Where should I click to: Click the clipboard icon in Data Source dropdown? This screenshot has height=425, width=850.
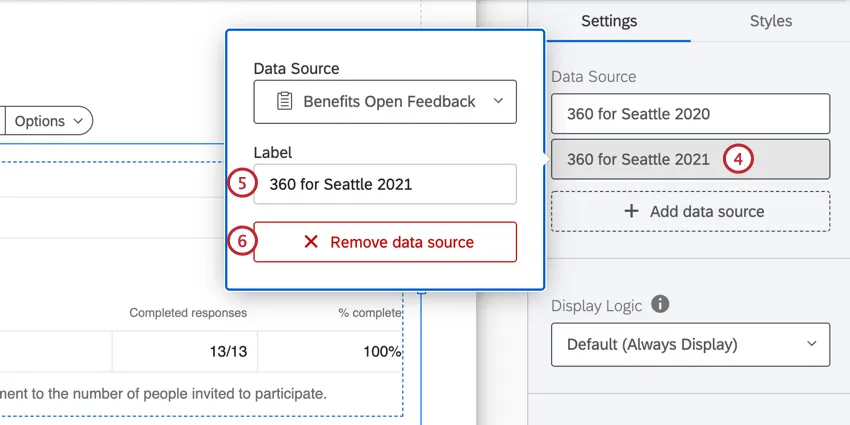[x=284, y=101]
